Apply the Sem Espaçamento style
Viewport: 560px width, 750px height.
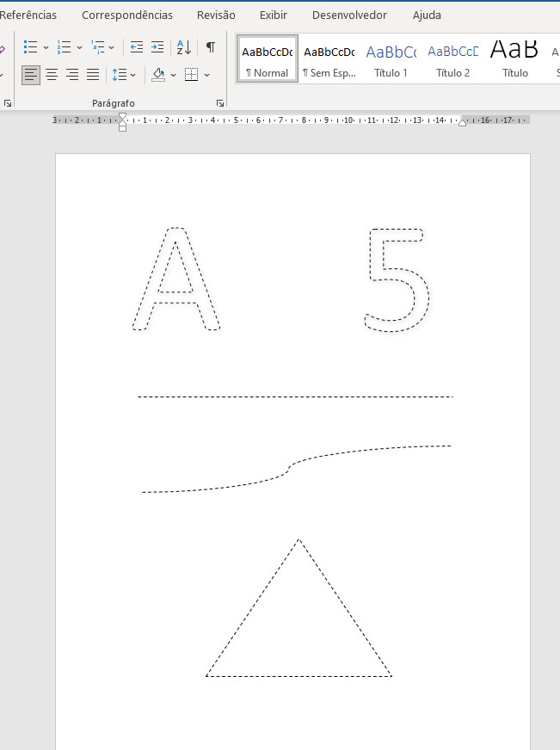coord(329,58)
